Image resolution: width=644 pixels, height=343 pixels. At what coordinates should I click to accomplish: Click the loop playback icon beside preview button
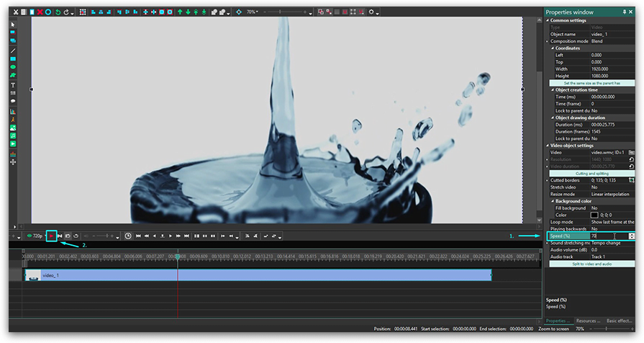coord(76,236)
